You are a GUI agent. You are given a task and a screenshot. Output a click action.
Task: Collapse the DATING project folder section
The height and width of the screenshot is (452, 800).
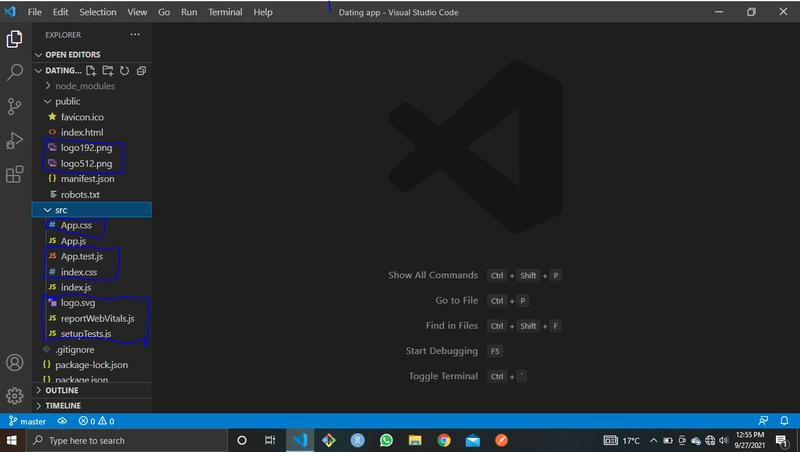pyautogui.click(x=58, y=70)
